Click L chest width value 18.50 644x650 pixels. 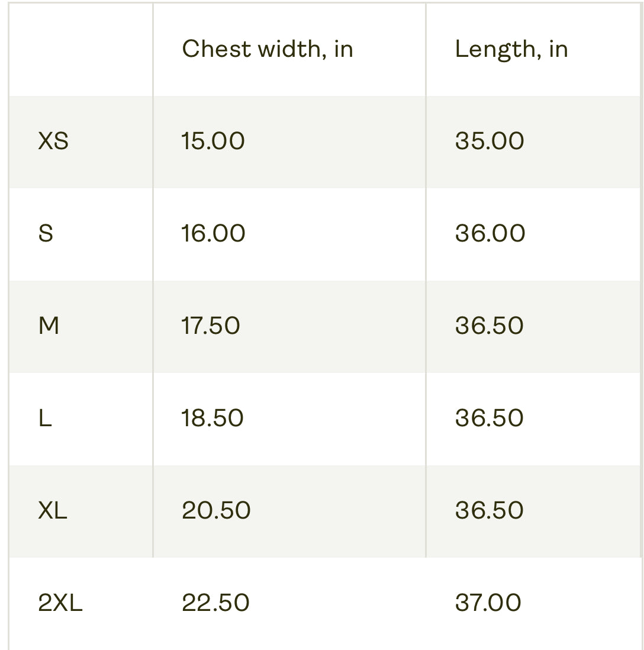(212, 419)
